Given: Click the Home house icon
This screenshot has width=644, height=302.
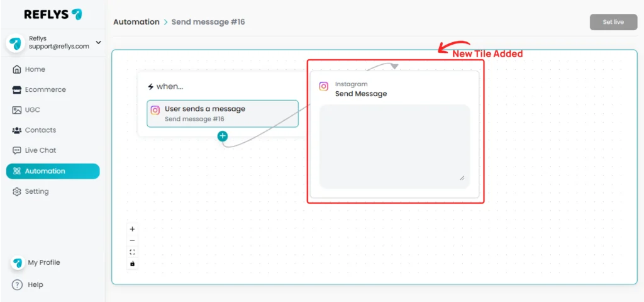Looking at the screenshot, I should [x=16, y=69].
